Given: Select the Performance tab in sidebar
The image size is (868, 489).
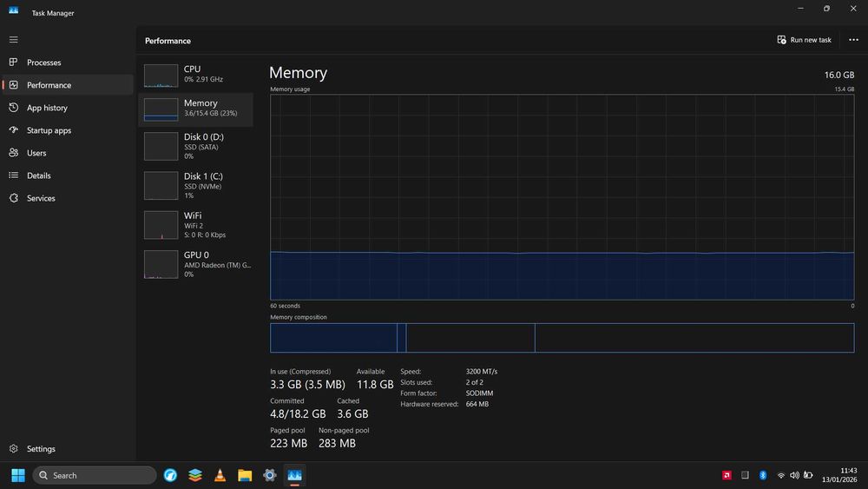Looking at the screenshot, I should [x=68, y=85].
